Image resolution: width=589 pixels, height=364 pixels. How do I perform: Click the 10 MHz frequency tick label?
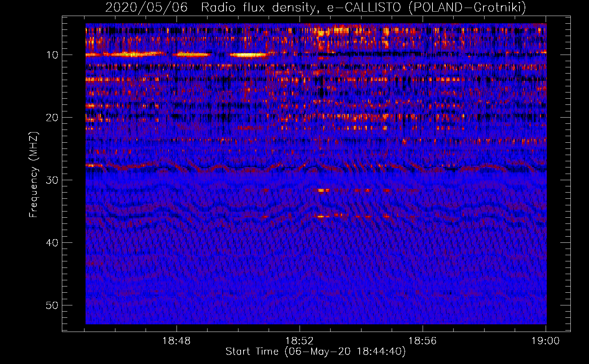pos(52,55)
